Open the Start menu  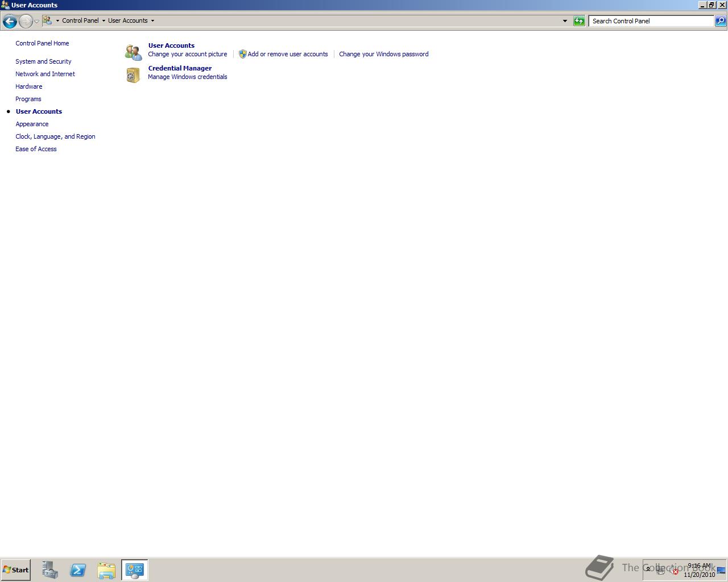[x=15, y=570]
